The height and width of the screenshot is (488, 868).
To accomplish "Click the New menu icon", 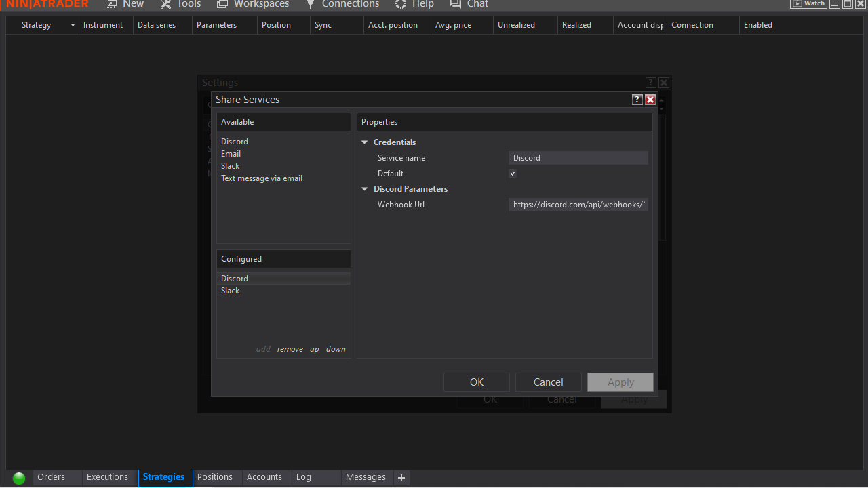I will pos(111,4).
